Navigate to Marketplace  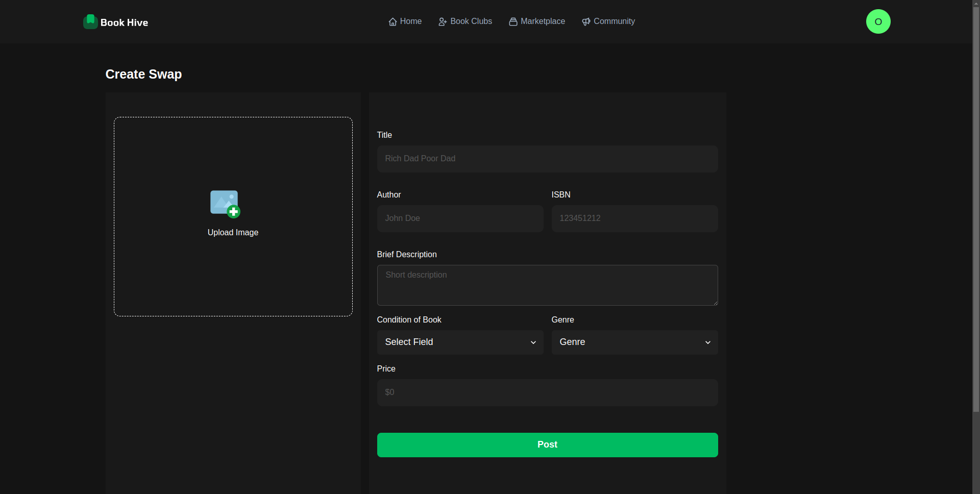coord(537,21)
